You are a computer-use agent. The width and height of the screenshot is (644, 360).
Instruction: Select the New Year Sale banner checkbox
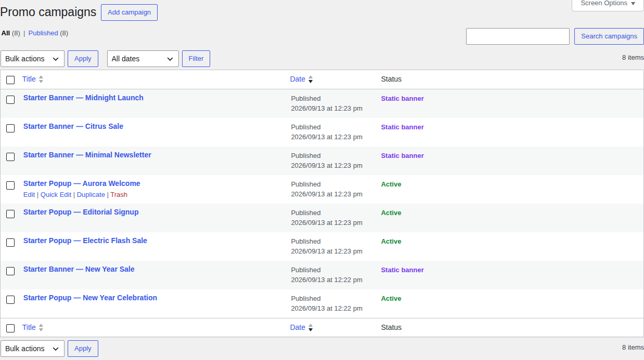pos(10,271)
